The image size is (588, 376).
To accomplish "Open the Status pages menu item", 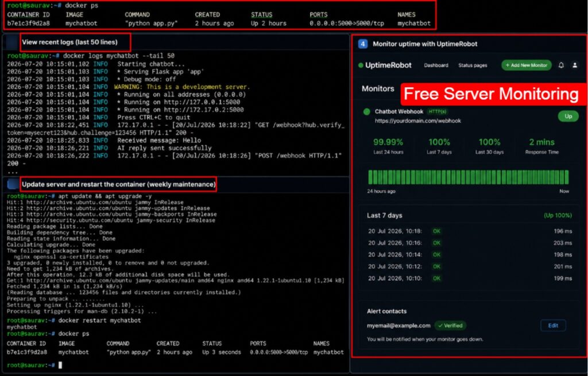I will coord(473,65).
